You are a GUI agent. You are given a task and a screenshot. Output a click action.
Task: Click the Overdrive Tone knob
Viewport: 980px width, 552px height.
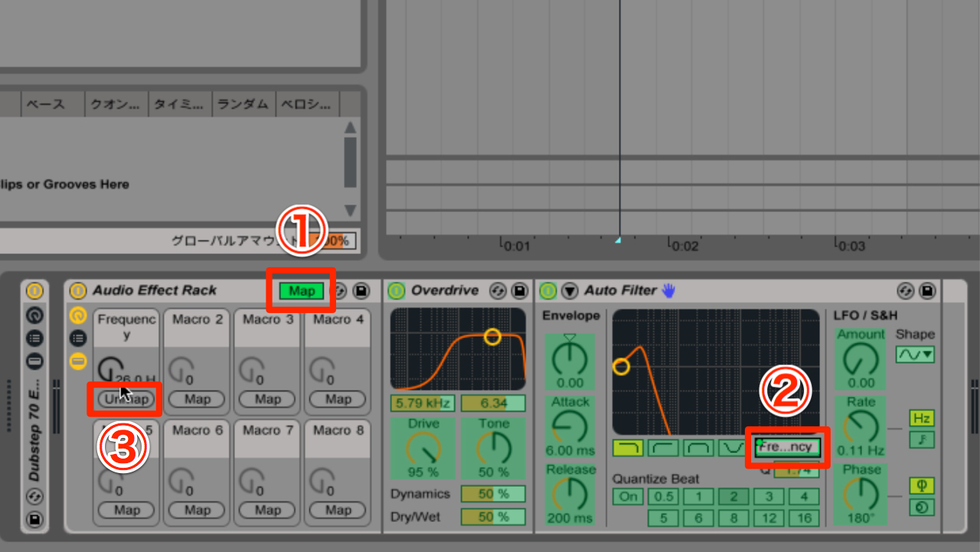[x=494, y=449]
